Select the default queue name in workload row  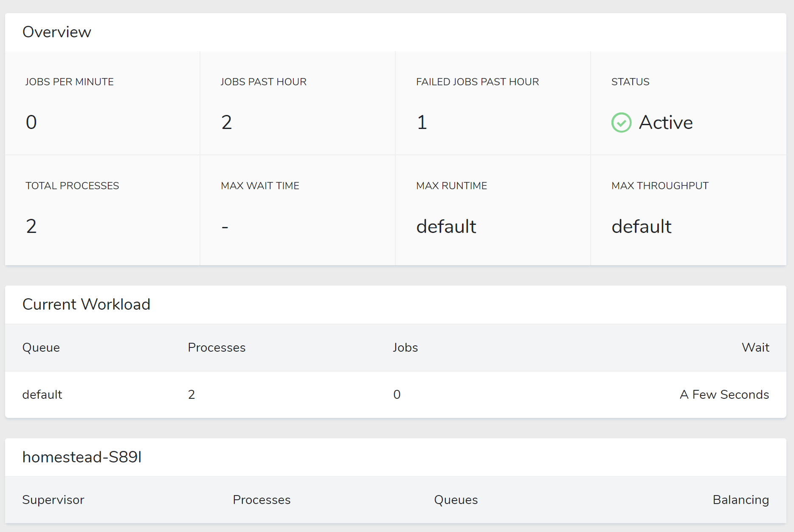42,395
